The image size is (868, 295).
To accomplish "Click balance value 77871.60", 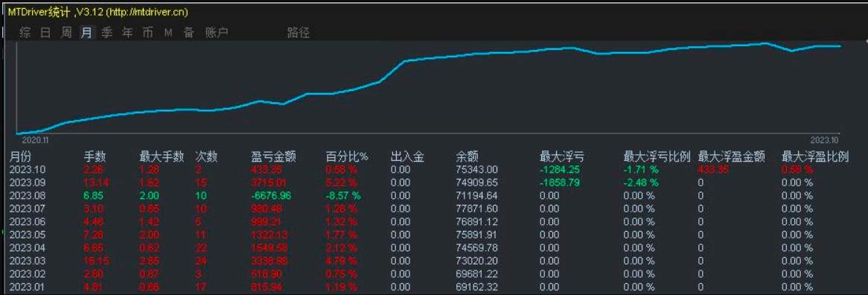I will (x=476, y=209).
